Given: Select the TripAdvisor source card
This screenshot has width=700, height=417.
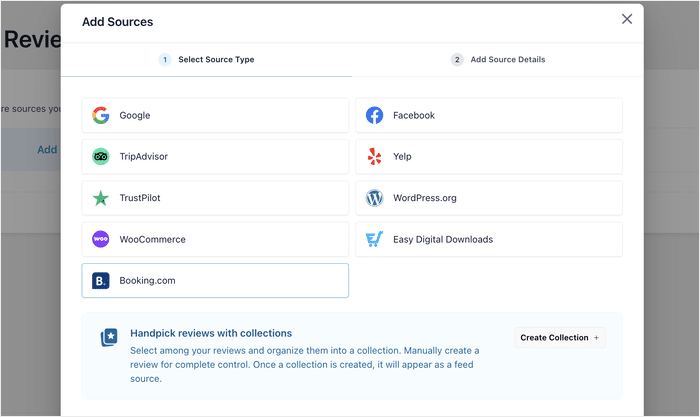Looking at the screenshot, I should 215,156.
